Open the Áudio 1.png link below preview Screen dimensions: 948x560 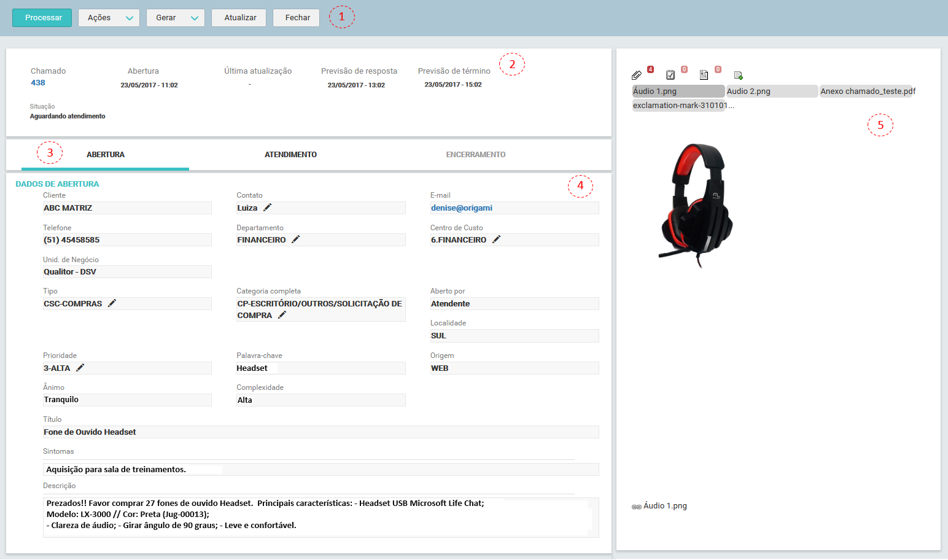[x=665, y=506]
